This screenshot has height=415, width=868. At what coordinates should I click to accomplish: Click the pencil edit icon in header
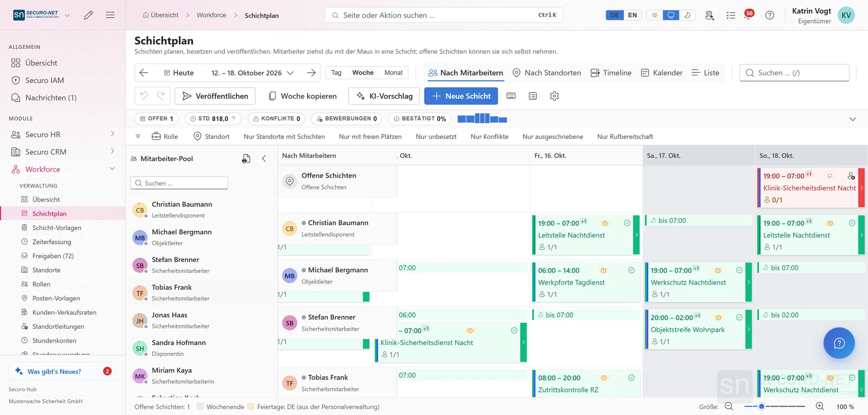click(89, 15)
